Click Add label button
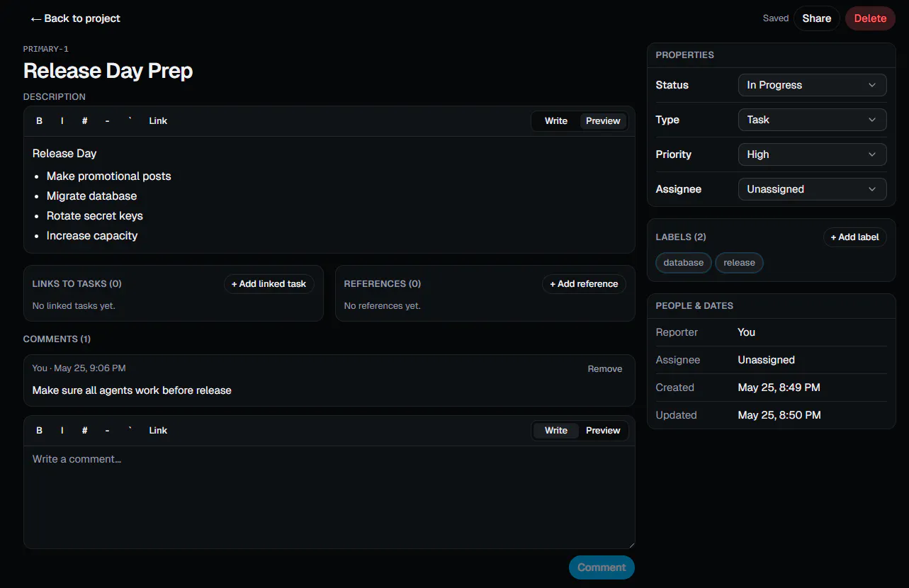The width and height of the screenshot is (909, 588). pyautogui.click(x=855, y=237)
